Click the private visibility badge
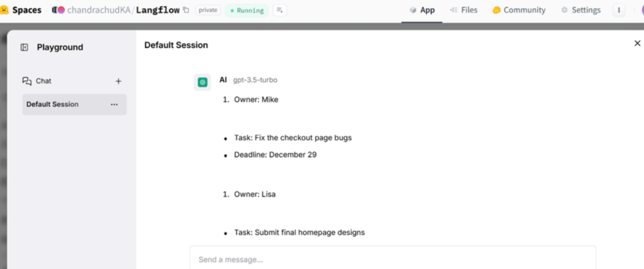Viewport: 644px width, 269px height. [208, 10]
